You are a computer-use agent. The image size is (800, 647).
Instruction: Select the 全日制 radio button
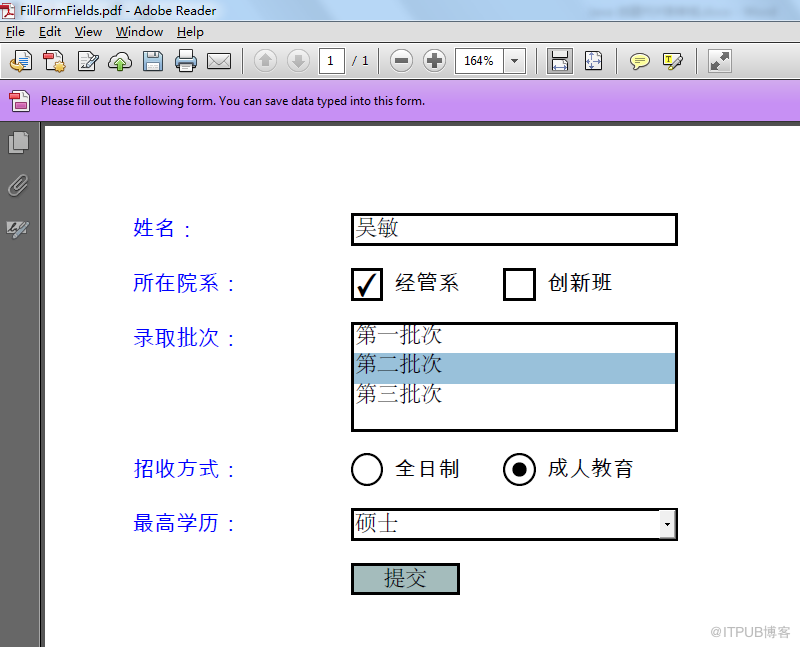click(367, 469)
